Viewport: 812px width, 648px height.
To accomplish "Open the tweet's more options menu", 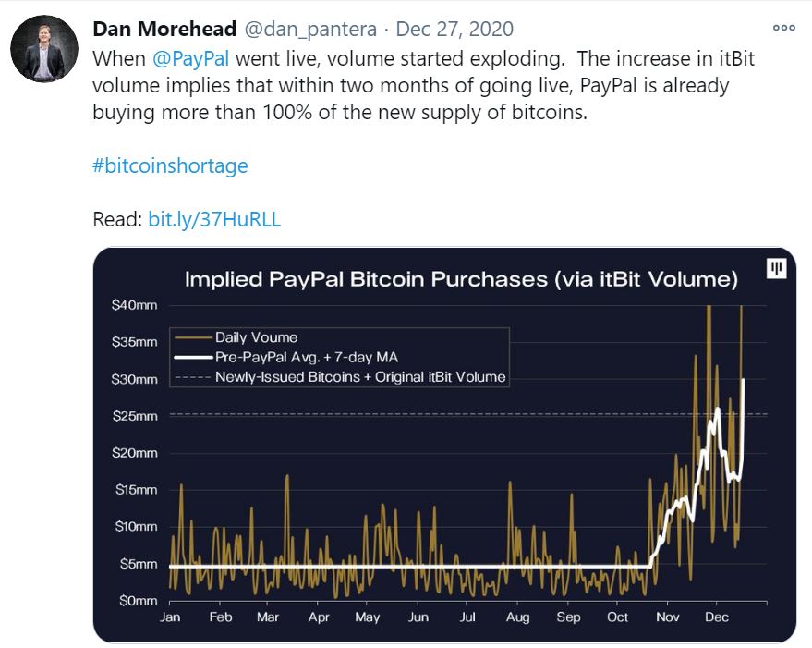I will click(784, 28).
